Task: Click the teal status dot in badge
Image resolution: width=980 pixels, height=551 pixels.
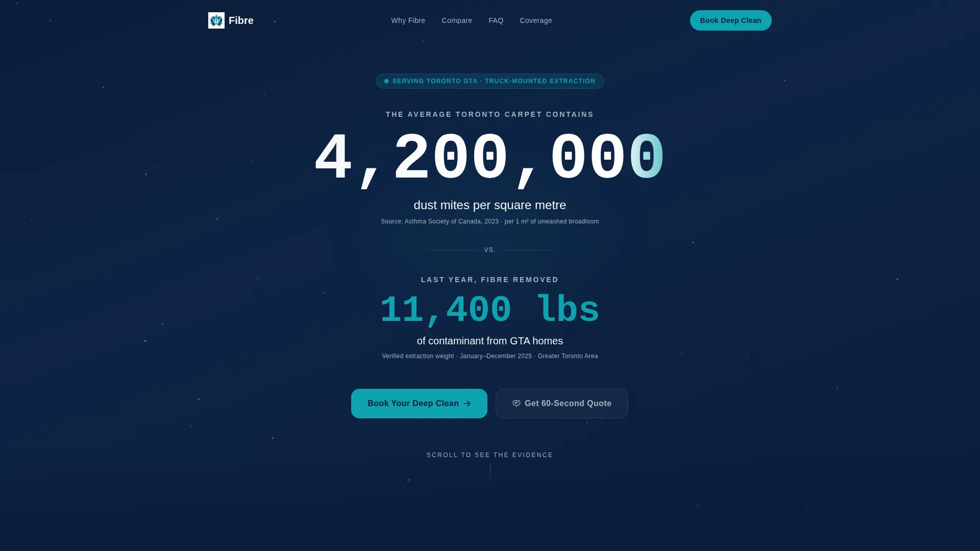Action: pyautogui.click(x=386, y=81)
